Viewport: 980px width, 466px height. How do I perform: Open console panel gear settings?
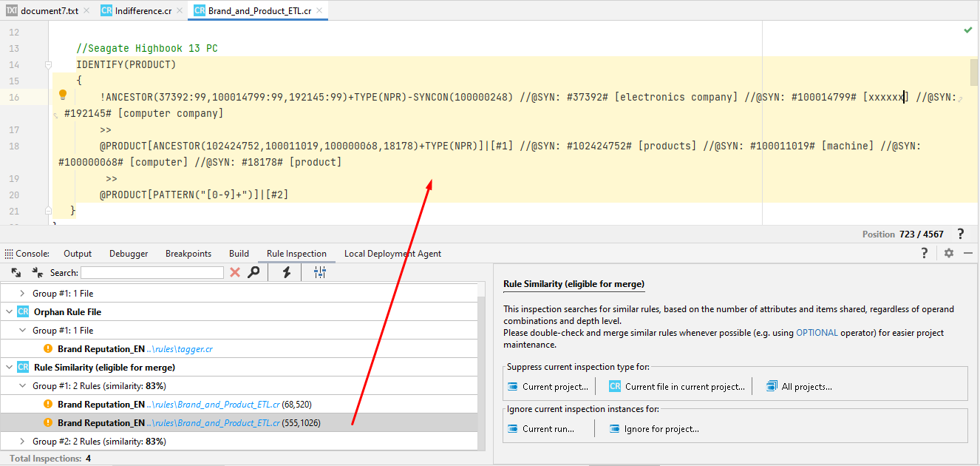click(x=949, y=253)
